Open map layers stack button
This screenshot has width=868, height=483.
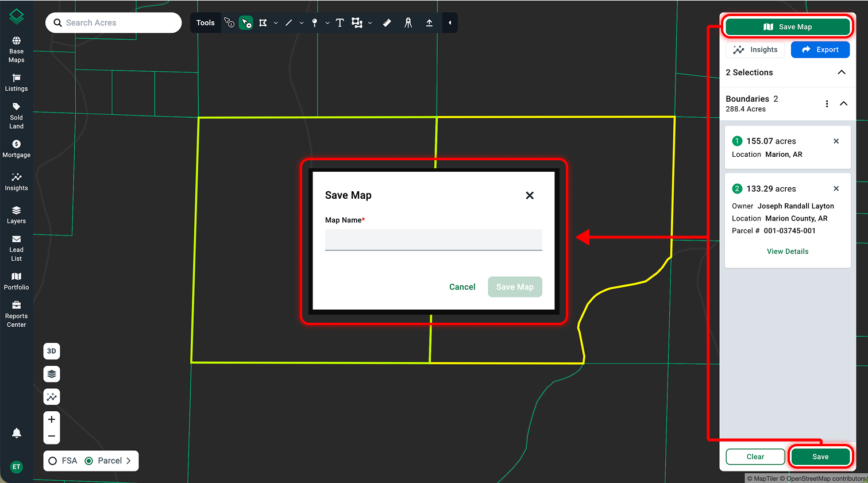[52, 374]
